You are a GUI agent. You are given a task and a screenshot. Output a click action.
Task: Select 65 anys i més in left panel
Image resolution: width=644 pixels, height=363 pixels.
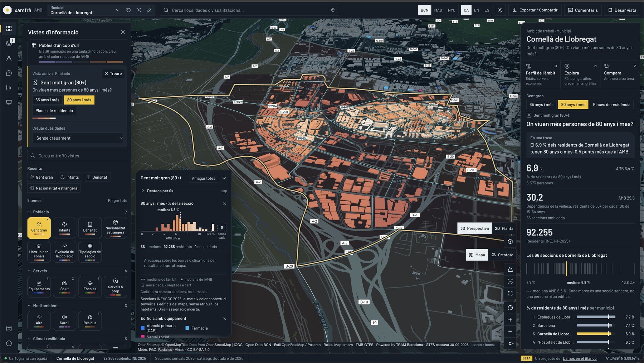47,100
